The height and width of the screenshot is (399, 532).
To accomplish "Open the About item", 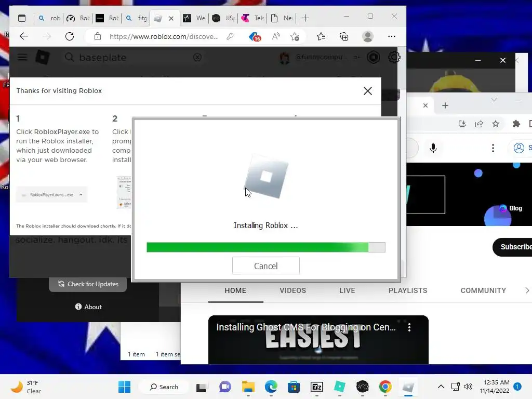I will point(88,307).
